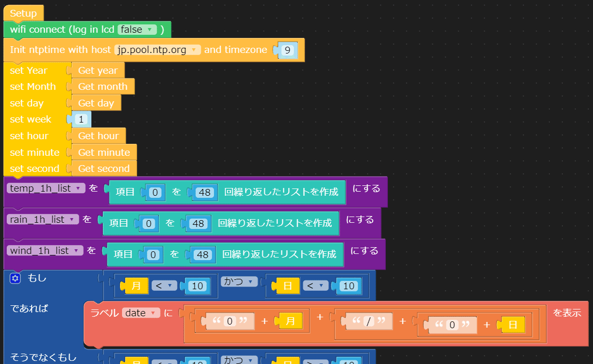
Task: Edit the set week value 1
Action: click(81, 119)
